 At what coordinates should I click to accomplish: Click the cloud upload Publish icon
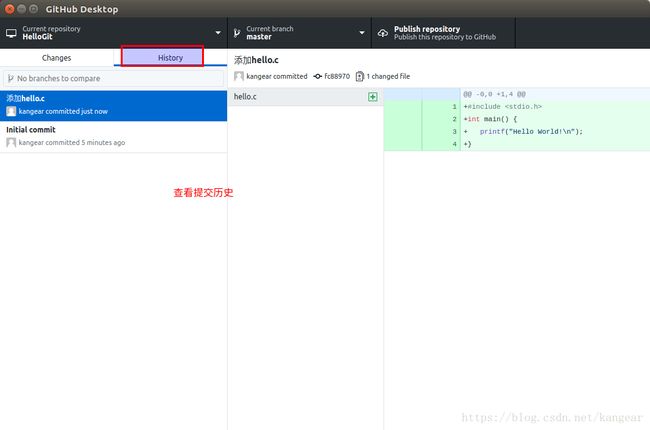click(383, 33)
